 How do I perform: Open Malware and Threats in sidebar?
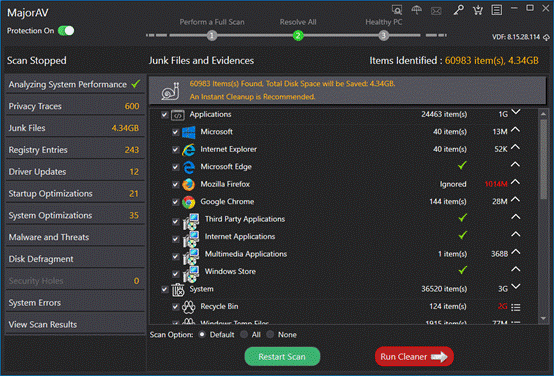(x=75, y=237)
